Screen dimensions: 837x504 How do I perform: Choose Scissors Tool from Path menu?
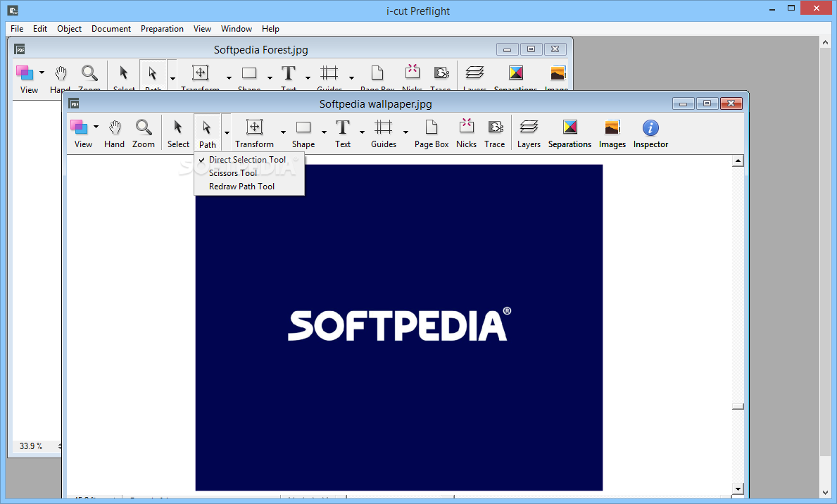click(248, 173)
